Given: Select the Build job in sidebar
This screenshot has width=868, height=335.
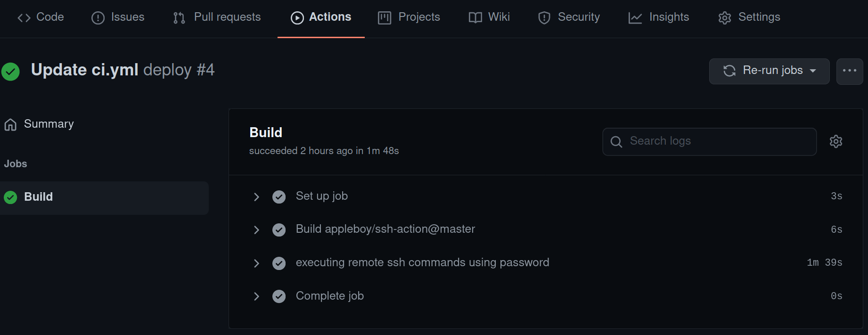Looking at the screenshot, I should point(104,198).
